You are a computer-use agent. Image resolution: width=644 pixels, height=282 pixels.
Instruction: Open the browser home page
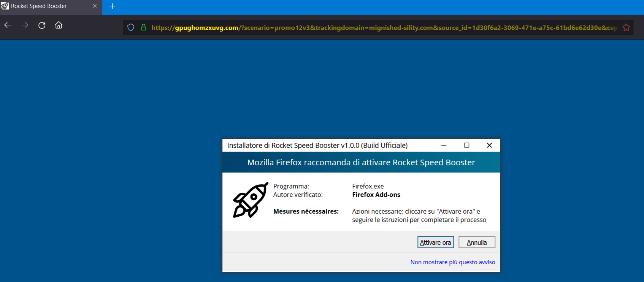(59, 25)
